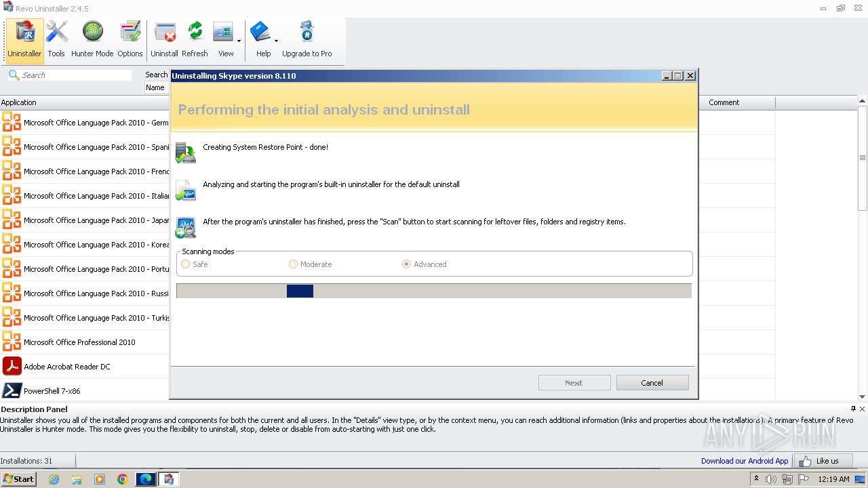
Task: Show hidden system tray icons
Action: tap(756, 479)
